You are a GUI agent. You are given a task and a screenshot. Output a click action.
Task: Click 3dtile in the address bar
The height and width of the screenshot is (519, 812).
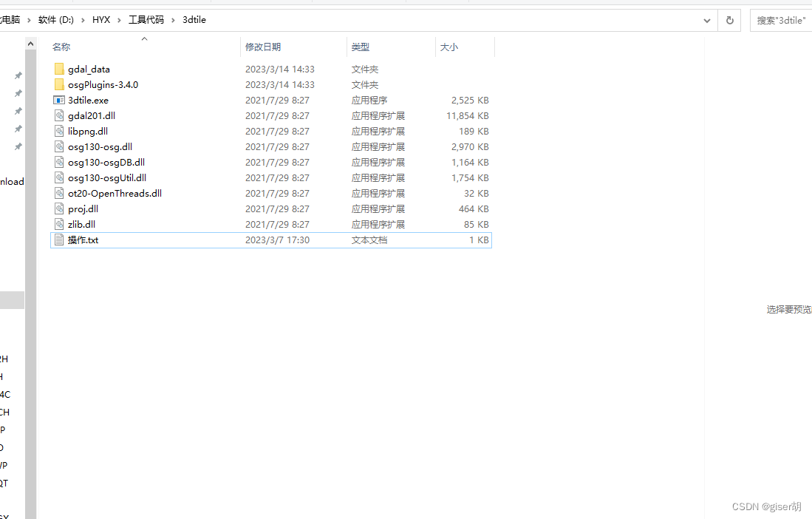click(x=194, y=20)
